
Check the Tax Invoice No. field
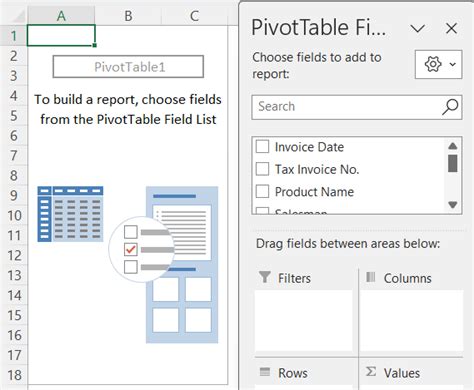[262, 169]
